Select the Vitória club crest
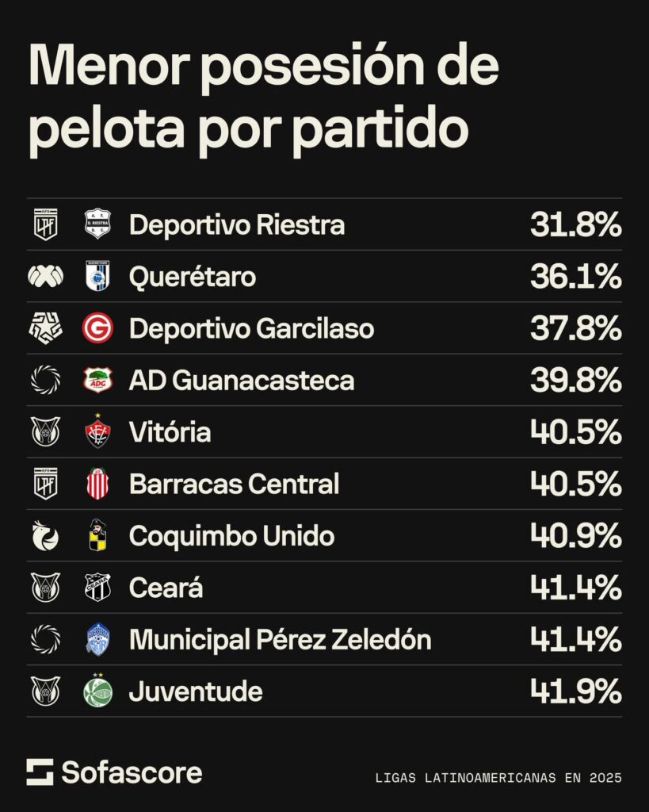 97,432
